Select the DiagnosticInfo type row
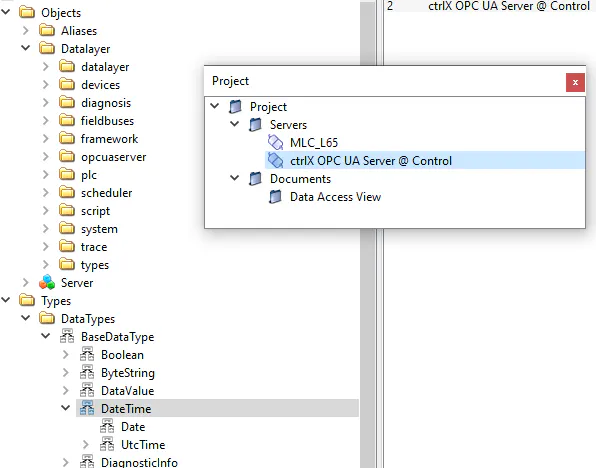596x468 pixels. click(139, 462)
